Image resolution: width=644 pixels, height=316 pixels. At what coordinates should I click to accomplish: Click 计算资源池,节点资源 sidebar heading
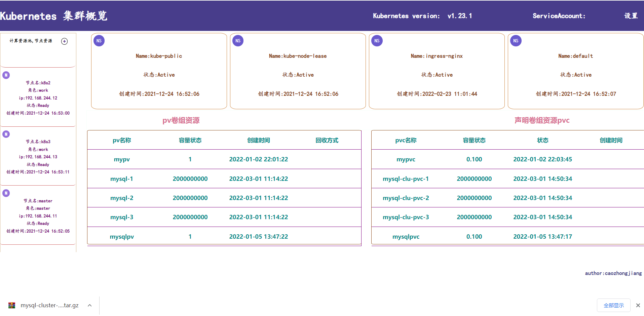coord(31,41)
